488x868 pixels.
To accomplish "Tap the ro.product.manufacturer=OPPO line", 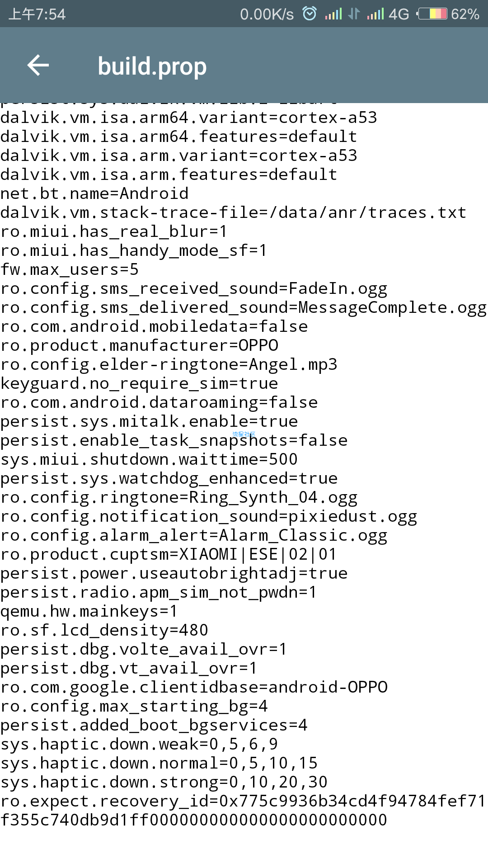I will click(139, 345).
